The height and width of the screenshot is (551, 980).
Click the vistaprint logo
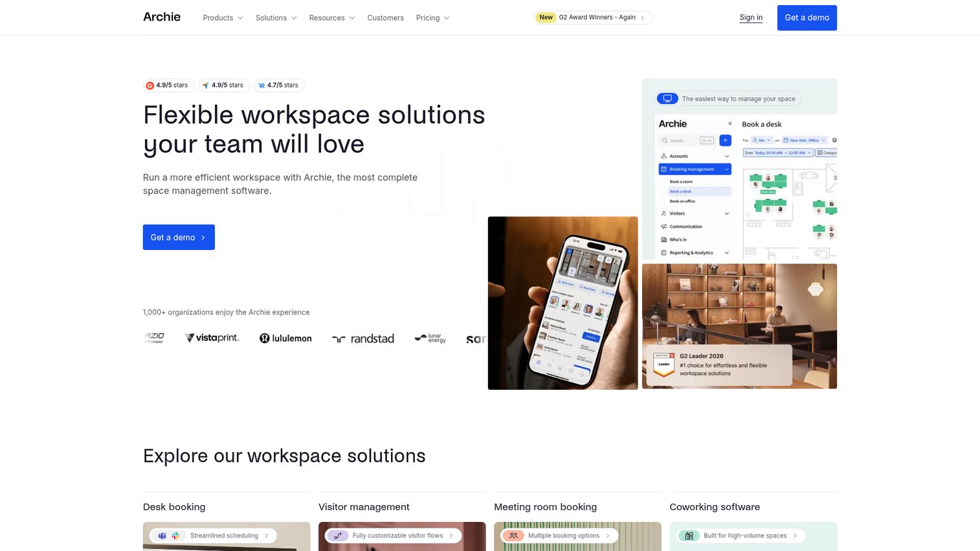(212, 338)
